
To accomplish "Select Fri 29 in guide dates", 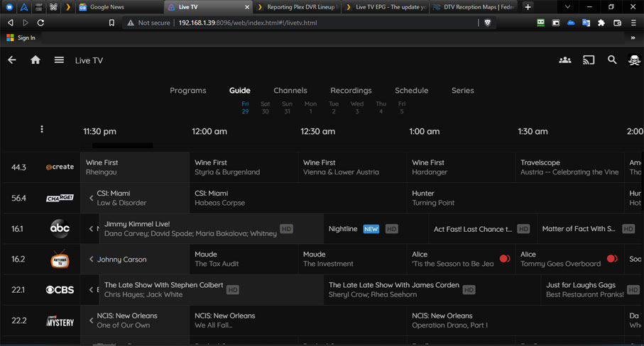I will click(245, 107).
